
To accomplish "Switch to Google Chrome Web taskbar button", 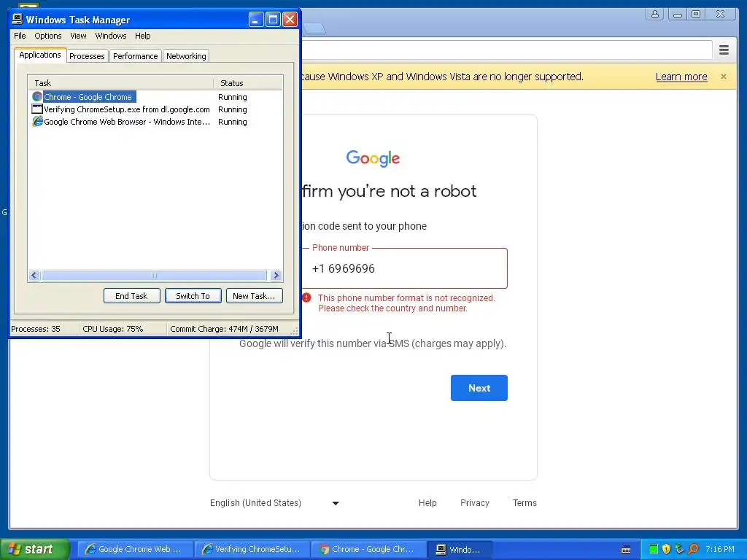I will click(135, 549).
